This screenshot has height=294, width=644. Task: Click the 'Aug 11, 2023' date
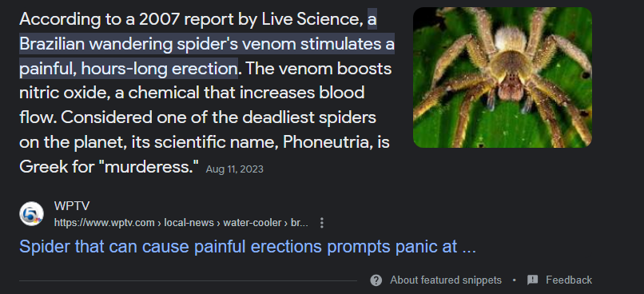[x=235, y=169]
